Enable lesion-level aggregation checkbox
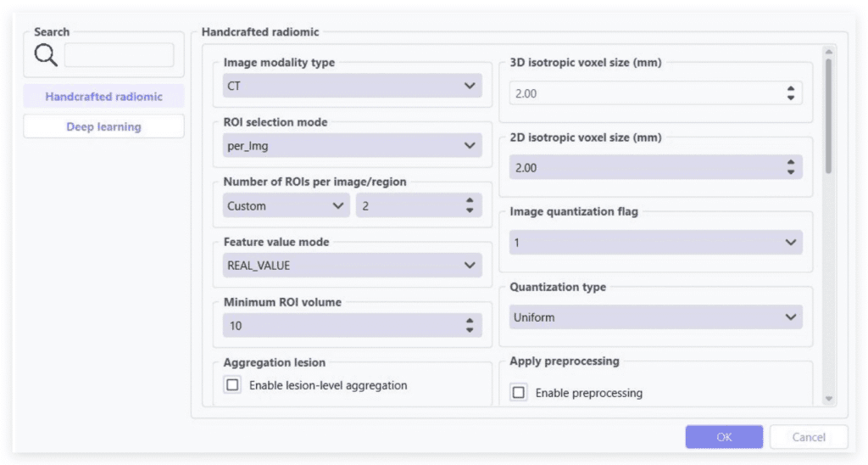This screenshot has height=465, width=868. coord(233,385)
